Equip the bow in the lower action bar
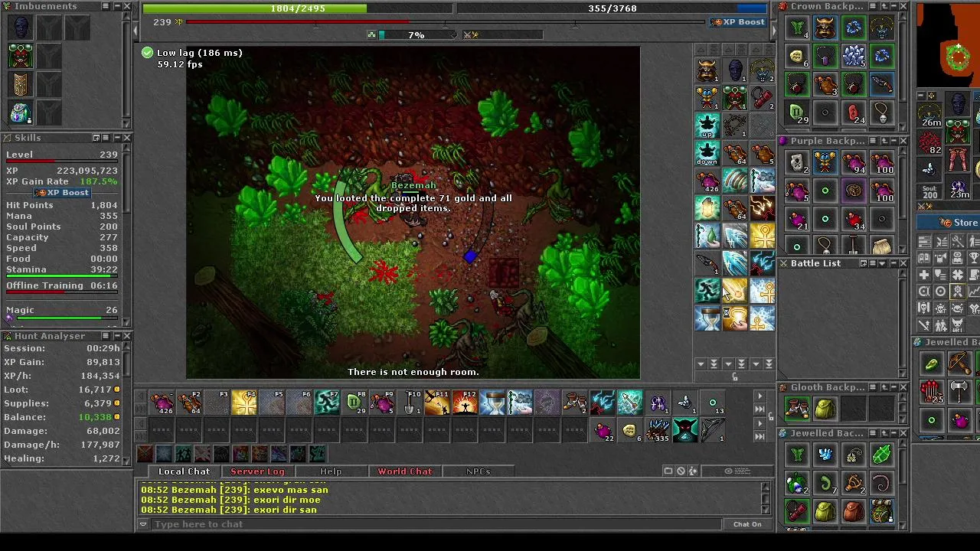Viewport: 980px width, 551px height. click(712, 430)
